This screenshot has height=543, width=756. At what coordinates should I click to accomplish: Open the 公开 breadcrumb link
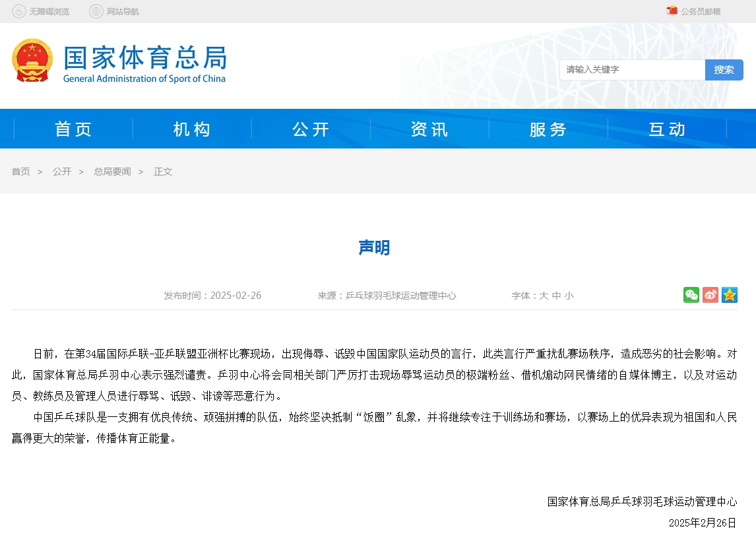62,172
